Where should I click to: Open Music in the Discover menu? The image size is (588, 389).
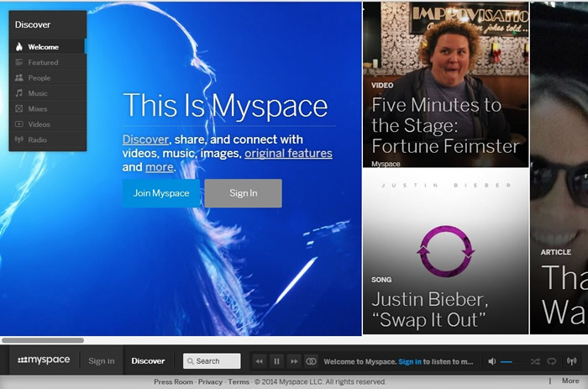click(38, 93)
